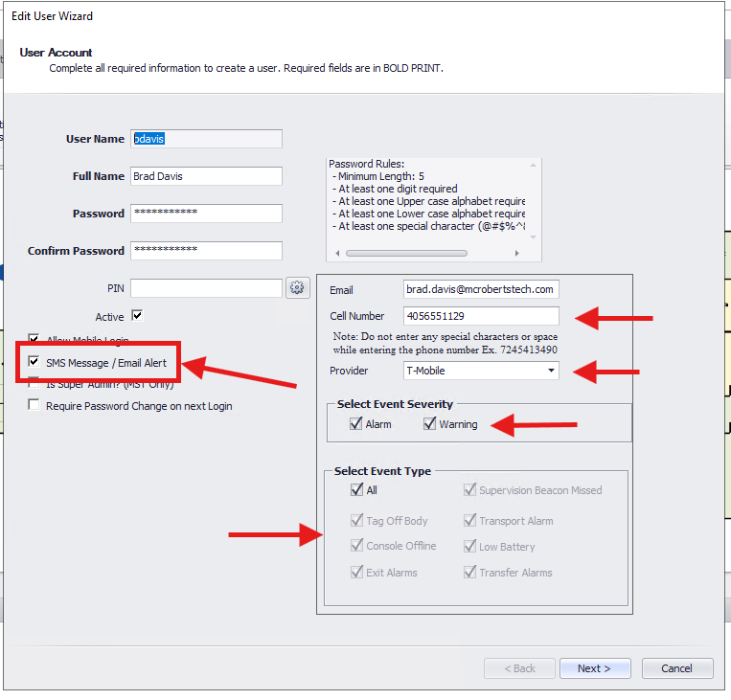Screen dimensions: 731x700
Task: Enable Require Password Change on next Login
Action: point(35,405)
